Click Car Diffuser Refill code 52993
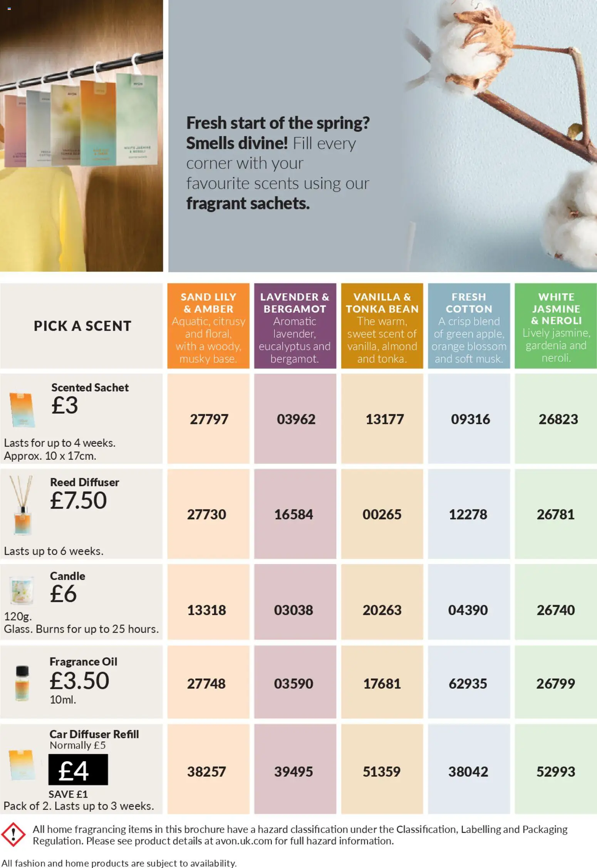The width and height of the screenshot is (597, 868). pos(555,771)
